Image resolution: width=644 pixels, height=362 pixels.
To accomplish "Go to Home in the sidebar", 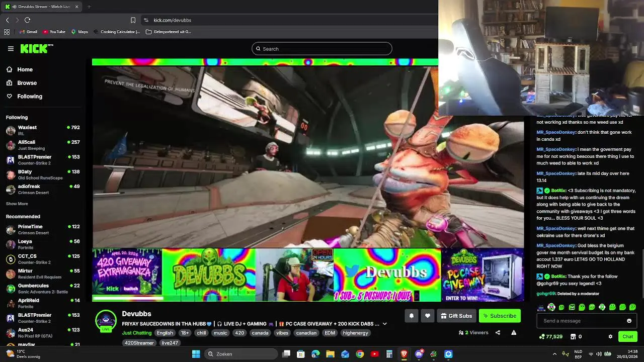I will [x=19, y=69].
